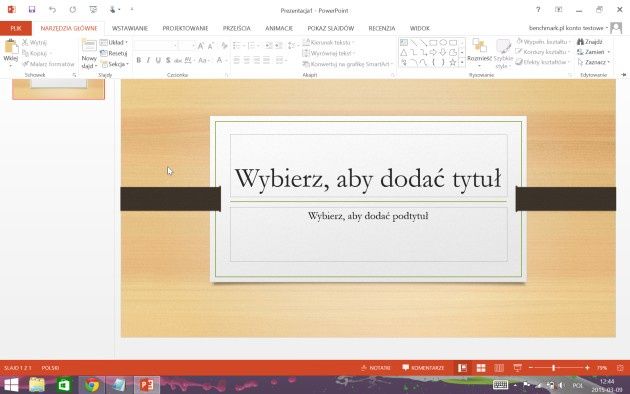The image size is (630, 394).
Task: Switch to the WSTAWIANIE tab
Action: click(130, 28)
